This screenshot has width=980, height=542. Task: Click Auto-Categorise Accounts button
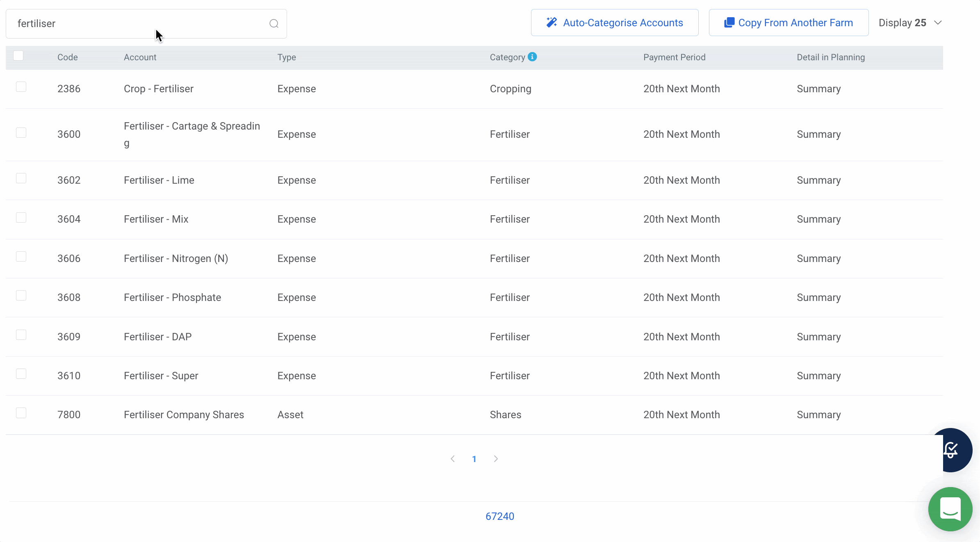click(x=615, y=23)
